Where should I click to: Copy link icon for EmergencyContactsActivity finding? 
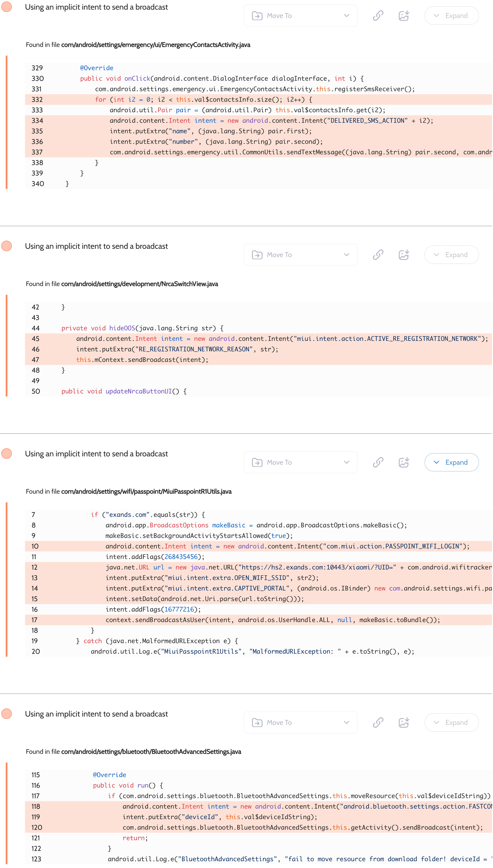point(378,16)
